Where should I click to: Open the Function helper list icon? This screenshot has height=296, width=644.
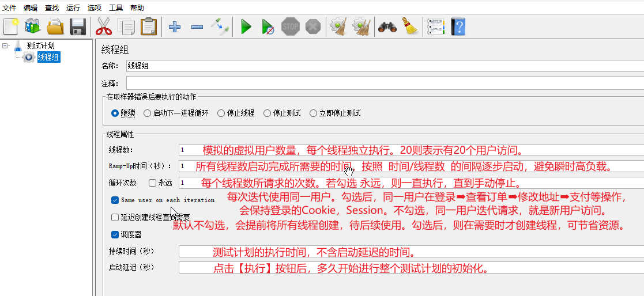(x=436, y=27)
